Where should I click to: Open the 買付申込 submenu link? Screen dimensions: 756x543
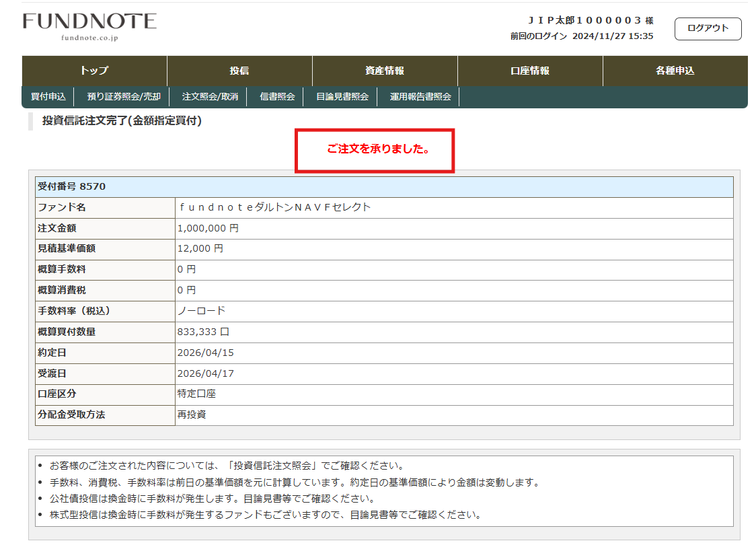coord(48,97)
